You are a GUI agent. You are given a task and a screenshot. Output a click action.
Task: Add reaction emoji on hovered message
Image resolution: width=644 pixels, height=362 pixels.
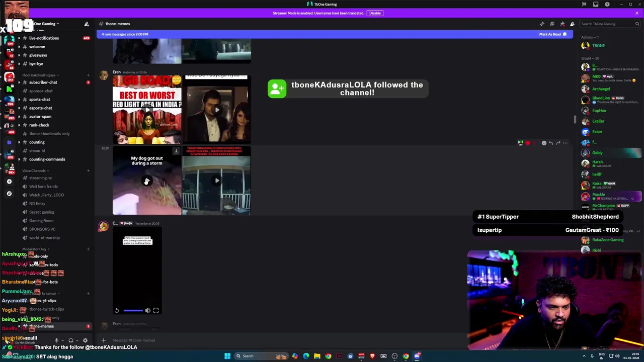coord(544,143)
